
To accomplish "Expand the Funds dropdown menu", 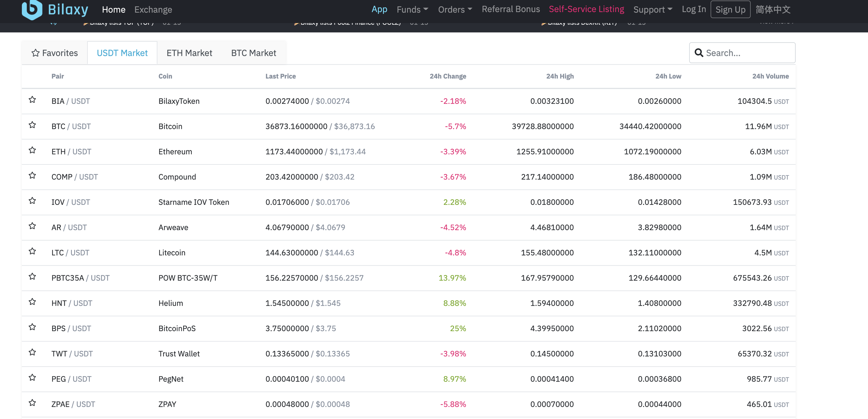I will 412,9.
